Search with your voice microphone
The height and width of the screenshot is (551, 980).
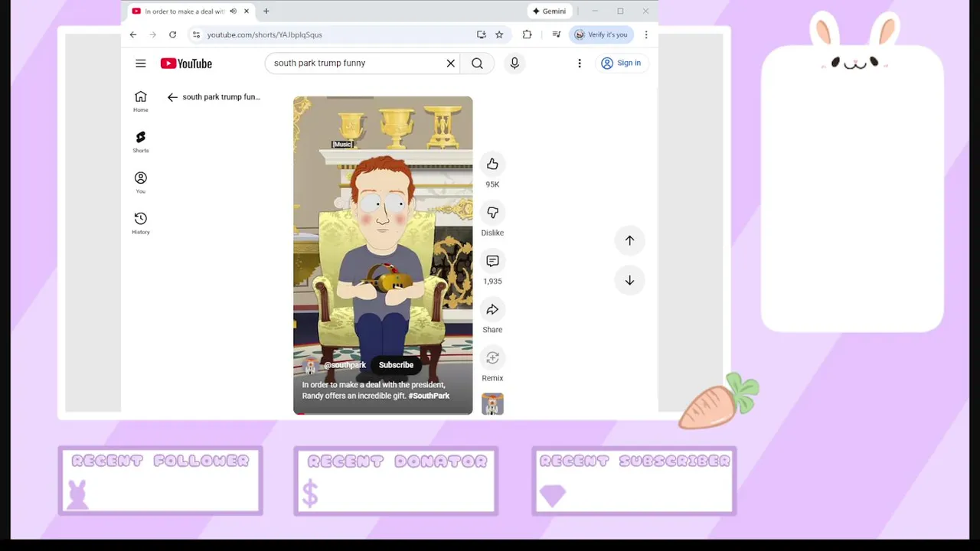click(514, 64)
